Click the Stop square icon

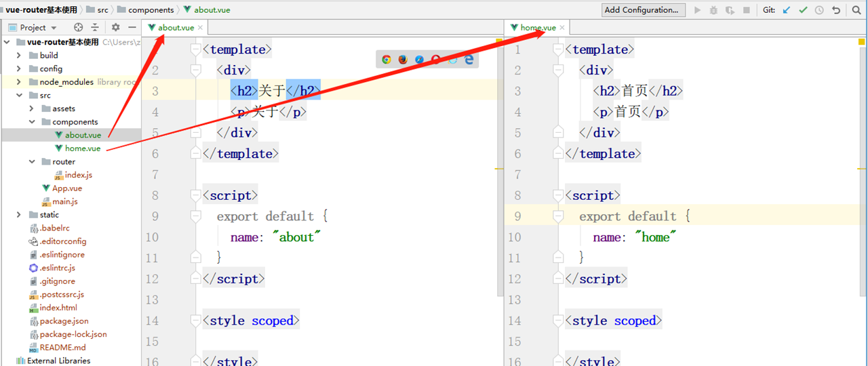(x=746, y=10)
